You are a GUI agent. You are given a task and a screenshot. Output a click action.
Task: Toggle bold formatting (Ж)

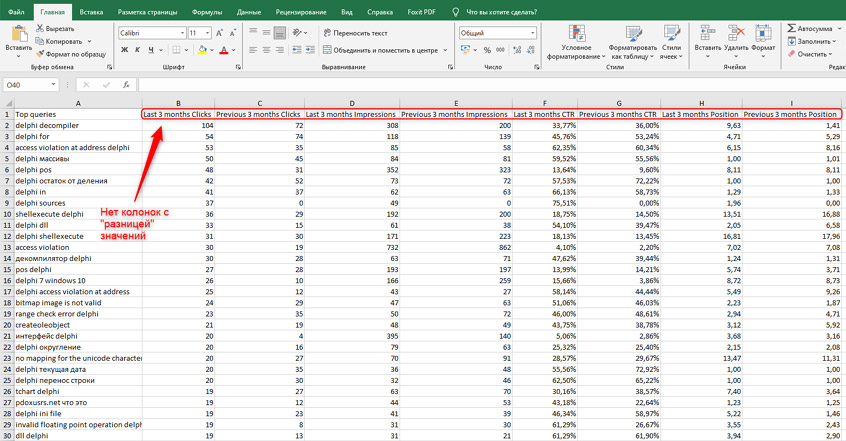click(x=125, y=50)
